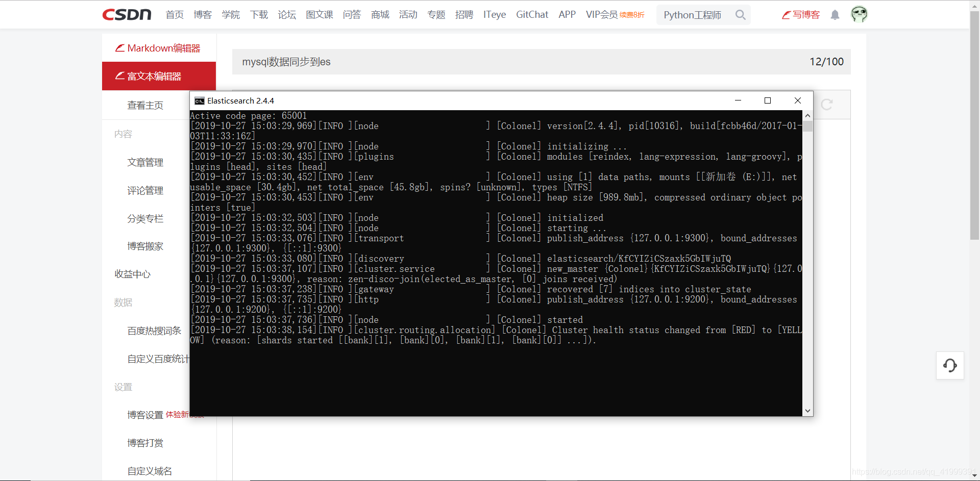The image size is (980, 481).
Task: Close the Elasticsearch 2.4.4 window
Action: click(798, 100)
